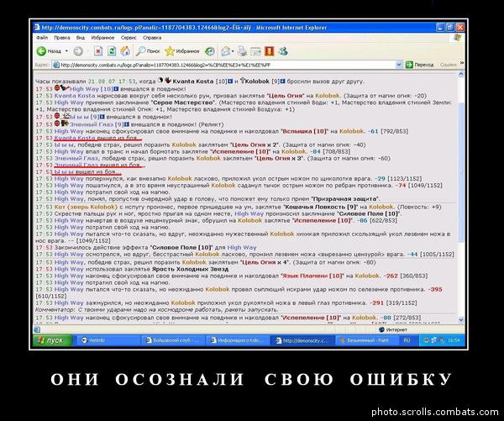Open the Сервис menu
This screenshot has width=504, height=421.
[129, 38]
